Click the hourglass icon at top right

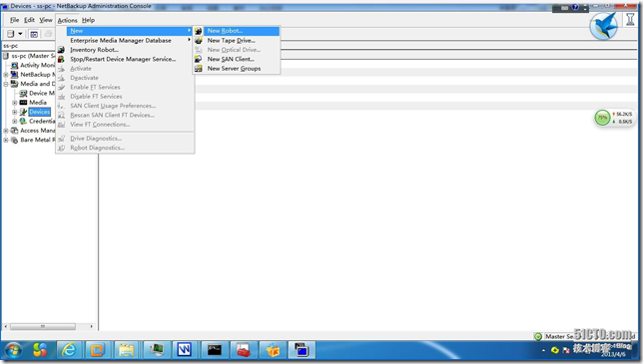coord(630,19)
